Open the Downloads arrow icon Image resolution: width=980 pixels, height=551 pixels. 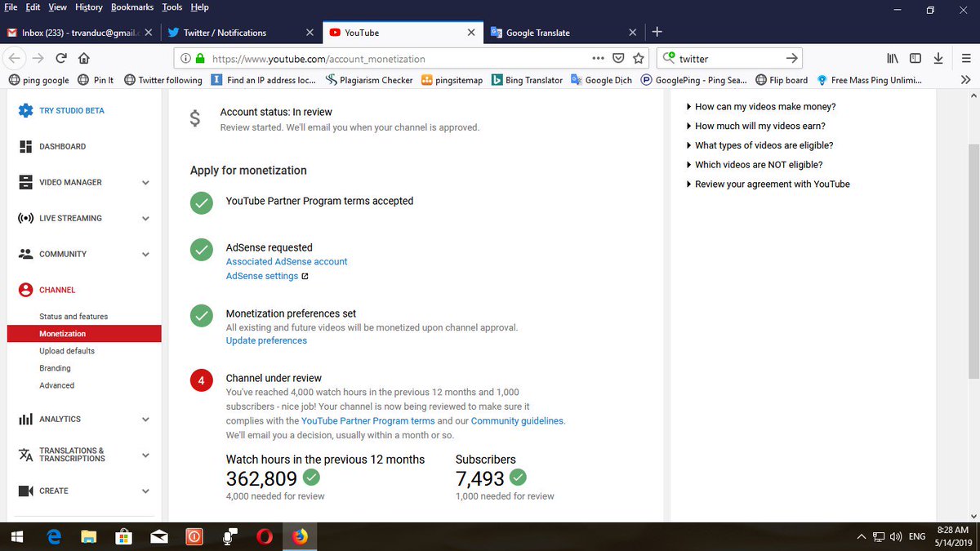pos(938,58)
